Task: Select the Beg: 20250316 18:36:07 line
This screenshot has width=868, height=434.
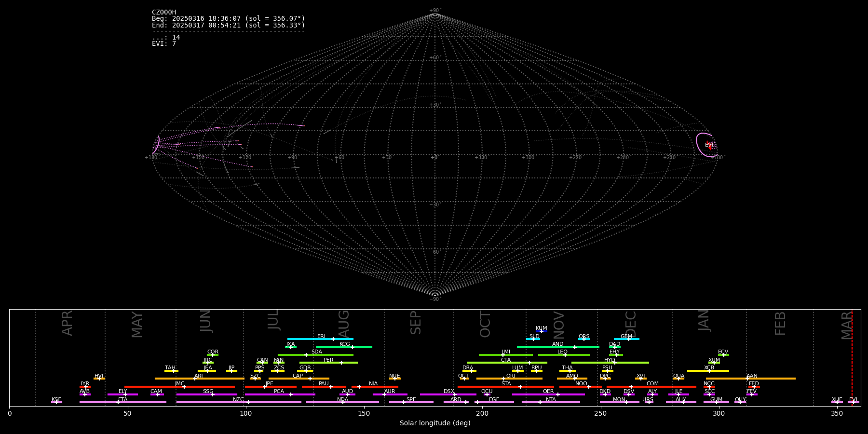Action: click(229, 19)
